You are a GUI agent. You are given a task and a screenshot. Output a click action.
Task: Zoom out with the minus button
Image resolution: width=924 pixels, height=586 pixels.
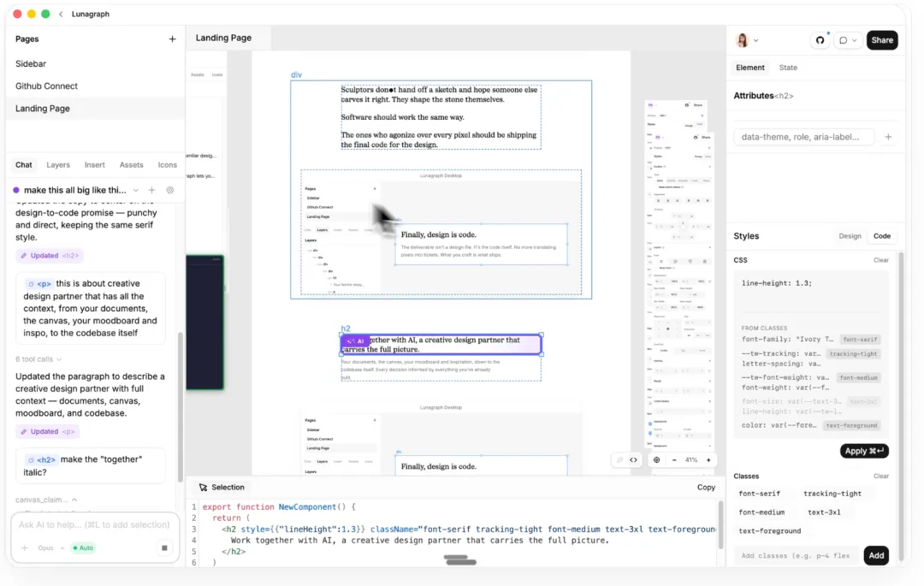pos(674,460)
